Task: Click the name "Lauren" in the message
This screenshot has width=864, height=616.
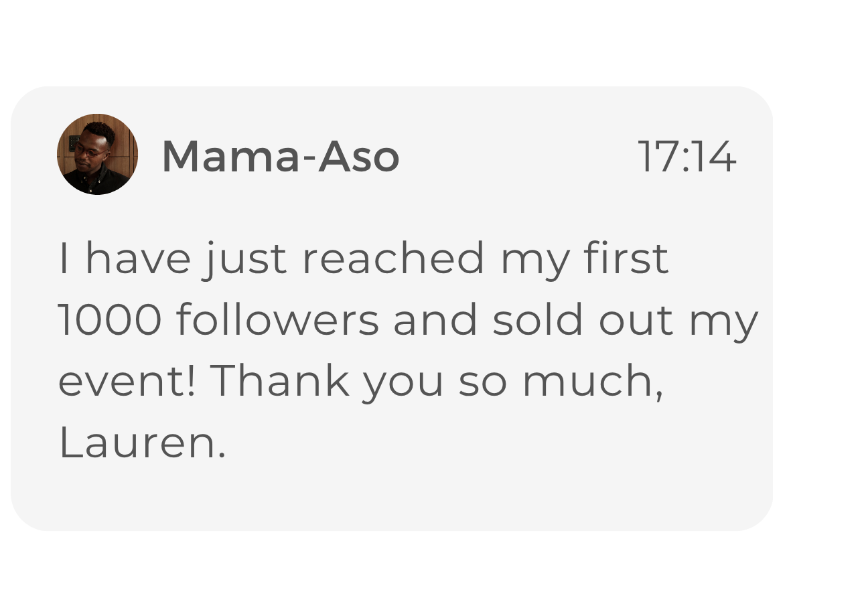Action: click(142, 443)
